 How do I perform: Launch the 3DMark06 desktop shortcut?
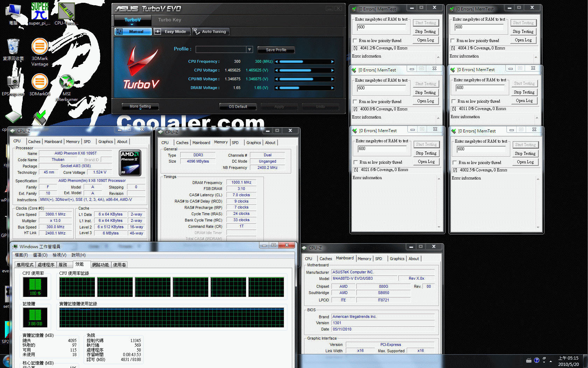click(40, 85)
